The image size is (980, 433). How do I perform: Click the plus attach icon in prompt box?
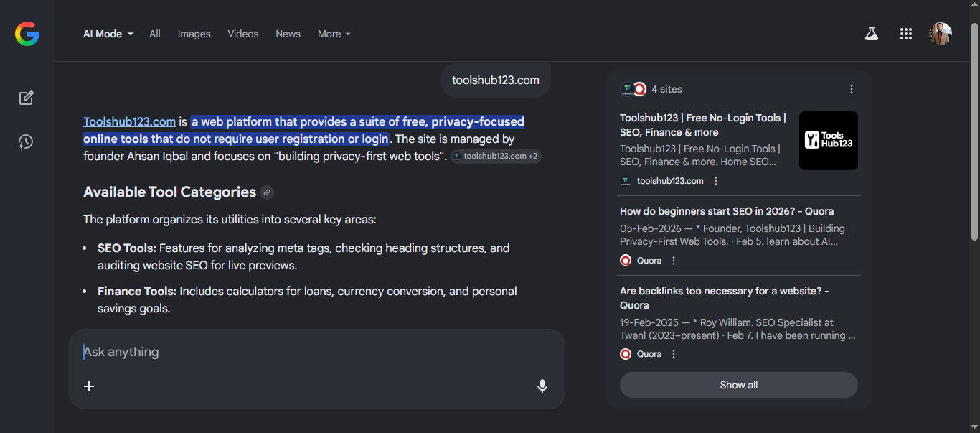pyautogui.click(x=89, y=386)
